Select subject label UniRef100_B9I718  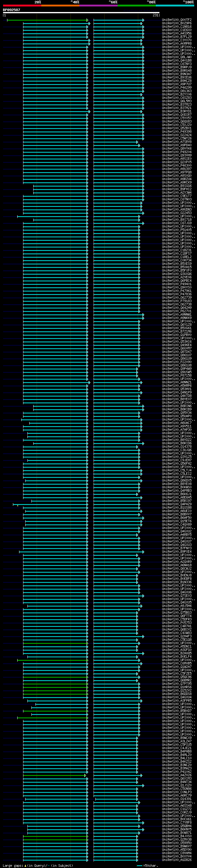tap(177, 220)
